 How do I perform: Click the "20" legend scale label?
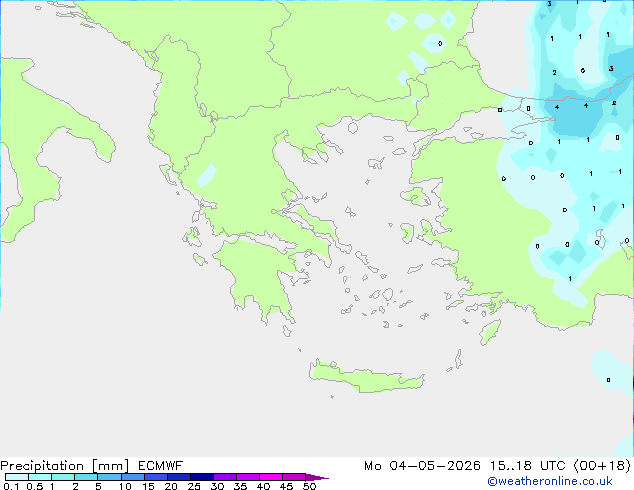(x=171, y=486)
